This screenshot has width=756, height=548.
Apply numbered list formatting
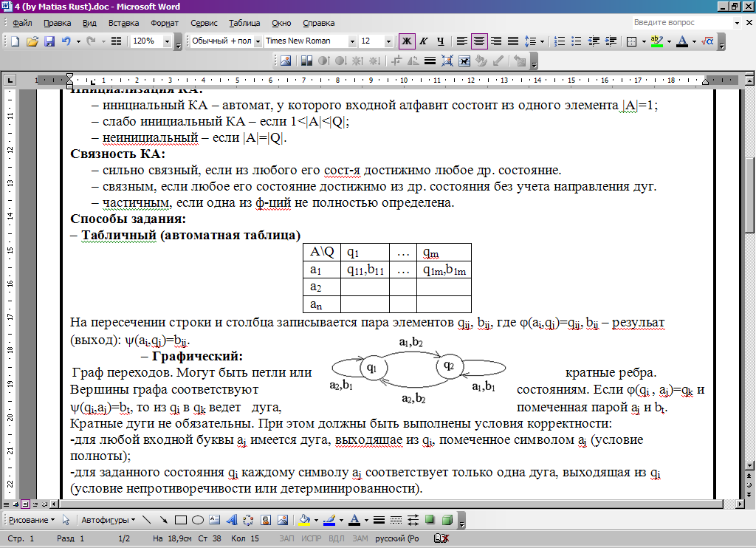click(x=560, y=41)
